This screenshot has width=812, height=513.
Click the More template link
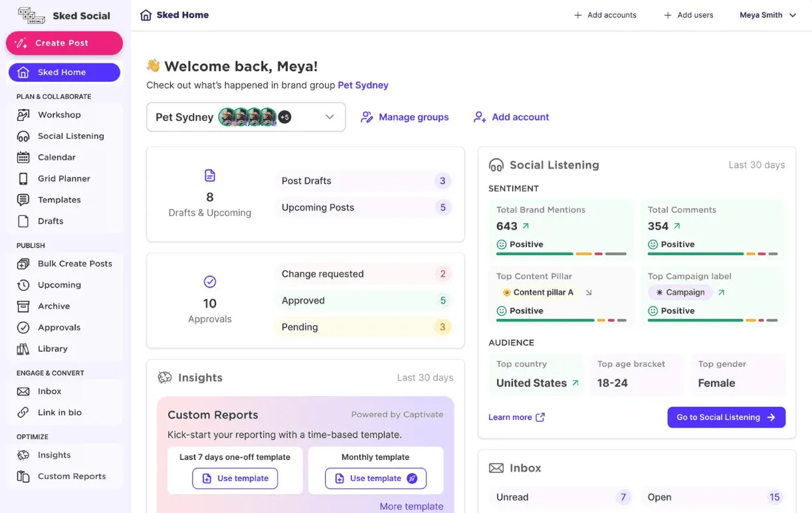click(x=411, y=506)
